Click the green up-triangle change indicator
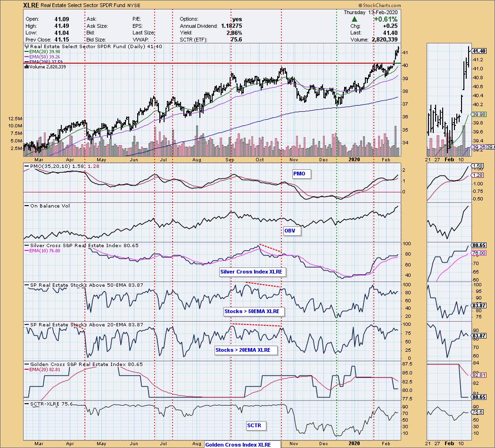 pos(355,19)
